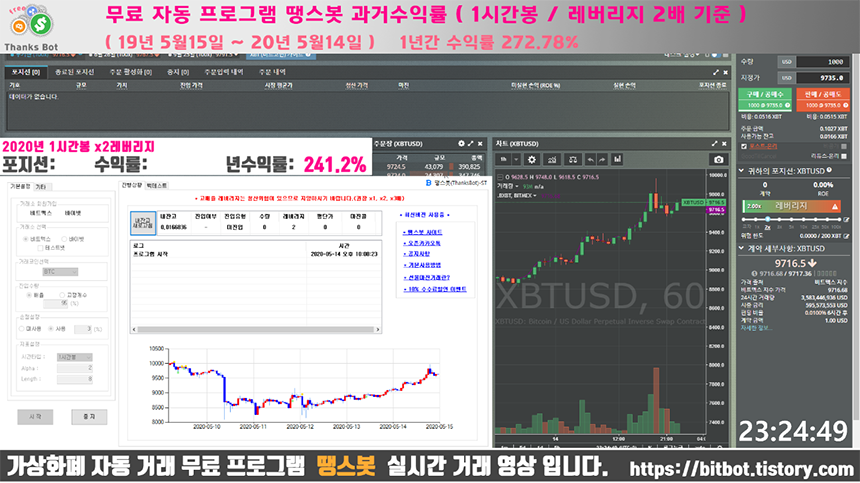Click the leverage warning triangle icon
The width and height of the screenshot is (860, 483).
[x=835, y=207]
